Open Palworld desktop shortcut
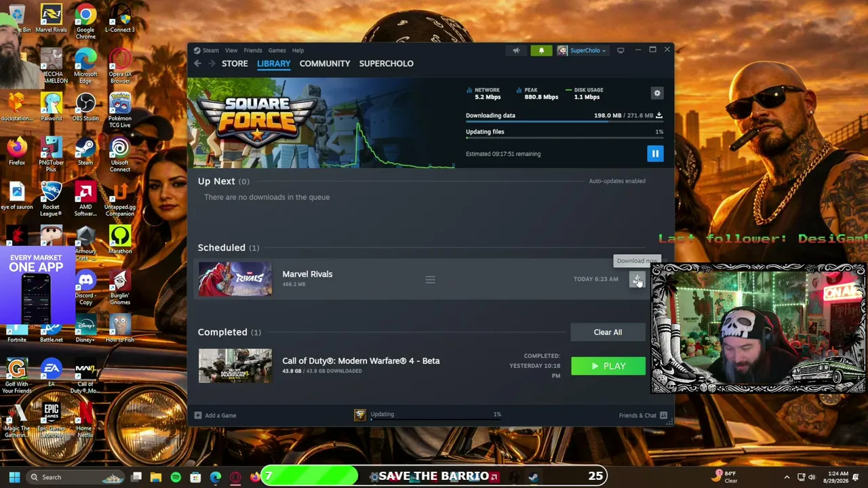The image size is (868, 488). click(51, 107)
